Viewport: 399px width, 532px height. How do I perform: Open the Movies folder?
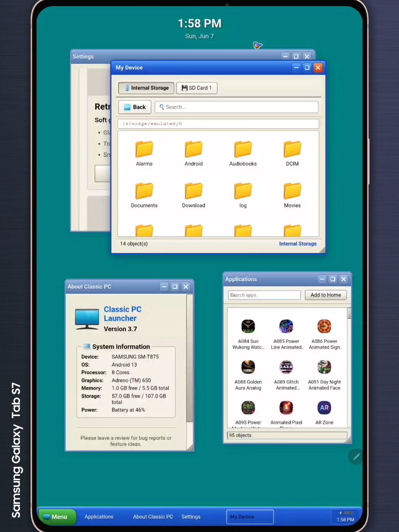pyautogui.click(x=292, y=191)
